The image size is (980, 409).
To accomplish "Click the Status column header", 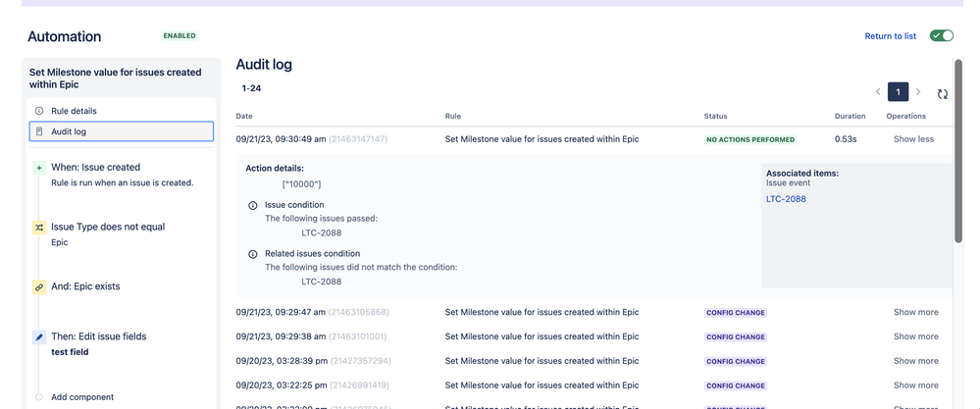I will click(x=715, y=116).
